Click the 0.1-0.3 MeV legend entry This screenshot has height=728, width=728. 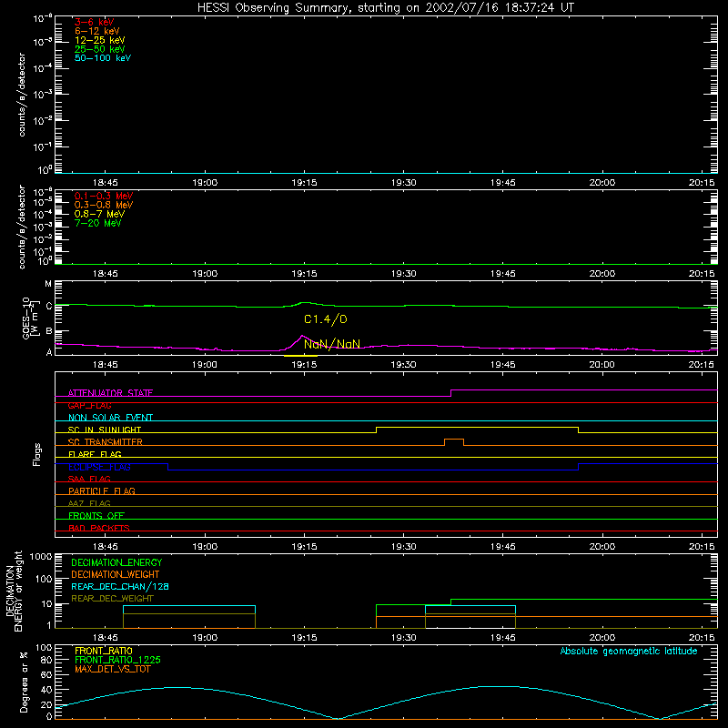point(104,196)
